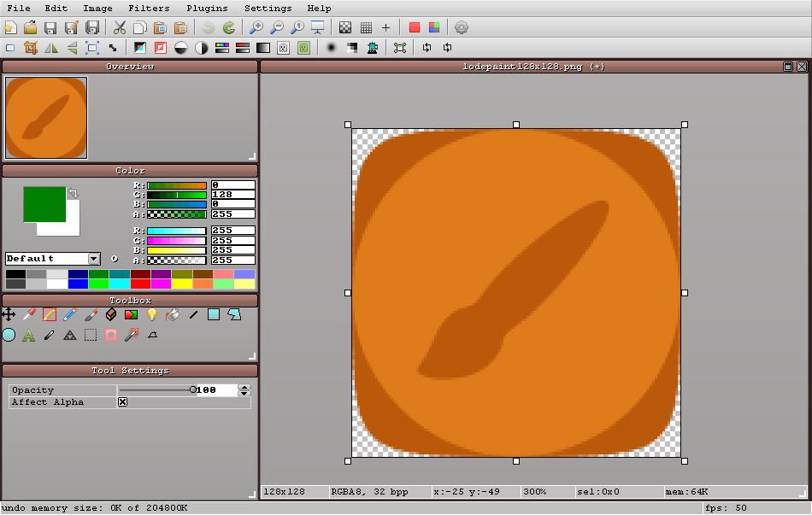The image size is (812, 515).
Task: Select the Paint Bucket fill tool
Action: coord(173,315)
